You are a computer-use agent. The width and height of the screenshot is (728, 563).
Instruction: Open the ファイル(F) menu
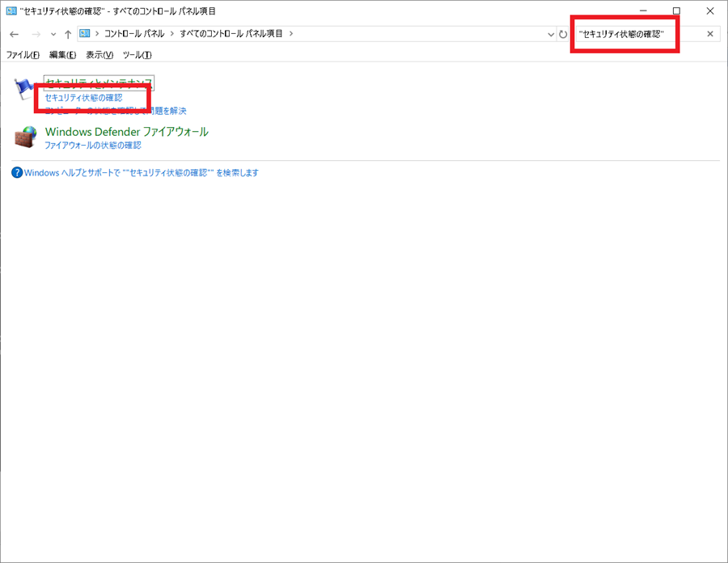coord(23,55)
